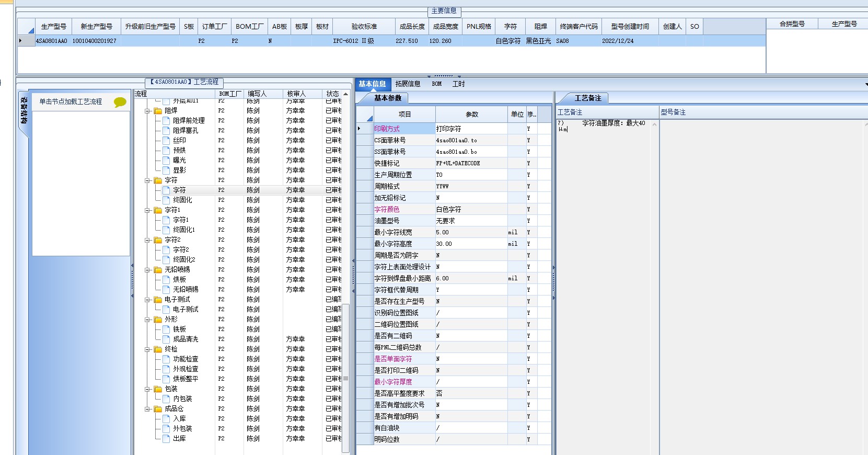Screen dimensions: 868x455
Task: Click the 字符1 folder icon
Action: pos(158,210)
